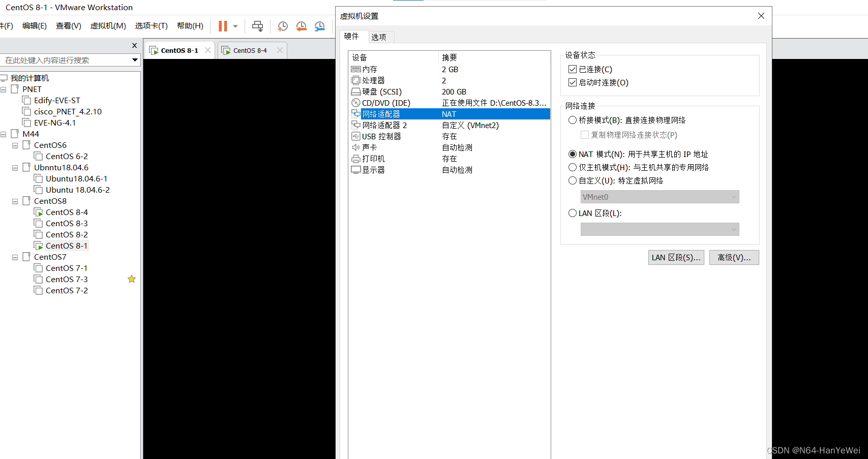Click the LAN 区段(S) button
Screen dimensions: 868x459
(676, 257)
